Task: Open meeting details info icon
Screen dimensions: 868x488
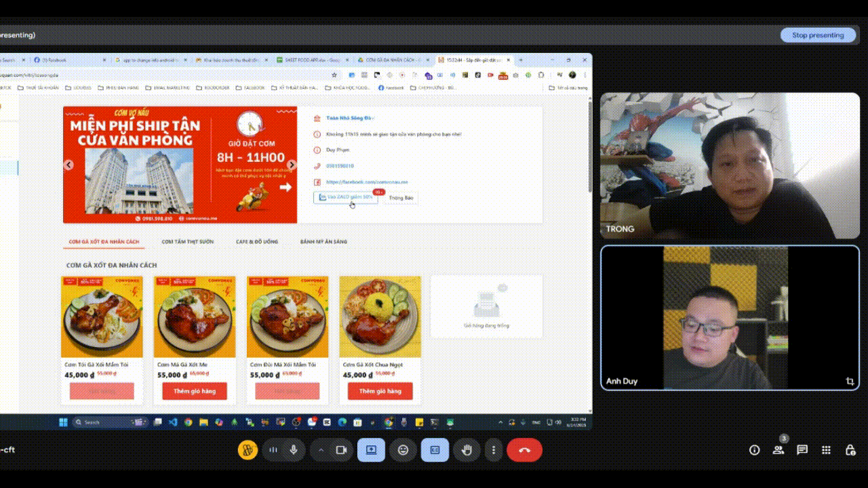Action: [x=754, y=450]
